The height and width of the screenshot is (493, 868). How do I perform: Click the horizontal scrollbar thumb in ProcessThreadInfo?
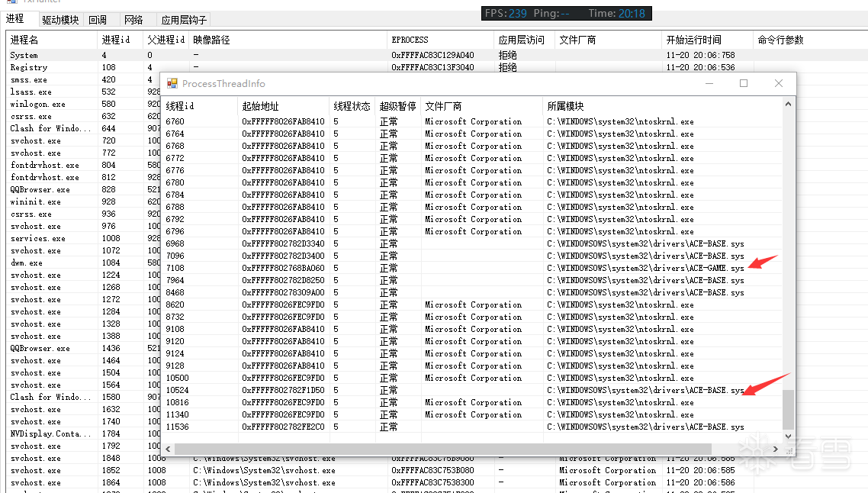[443, 449]
